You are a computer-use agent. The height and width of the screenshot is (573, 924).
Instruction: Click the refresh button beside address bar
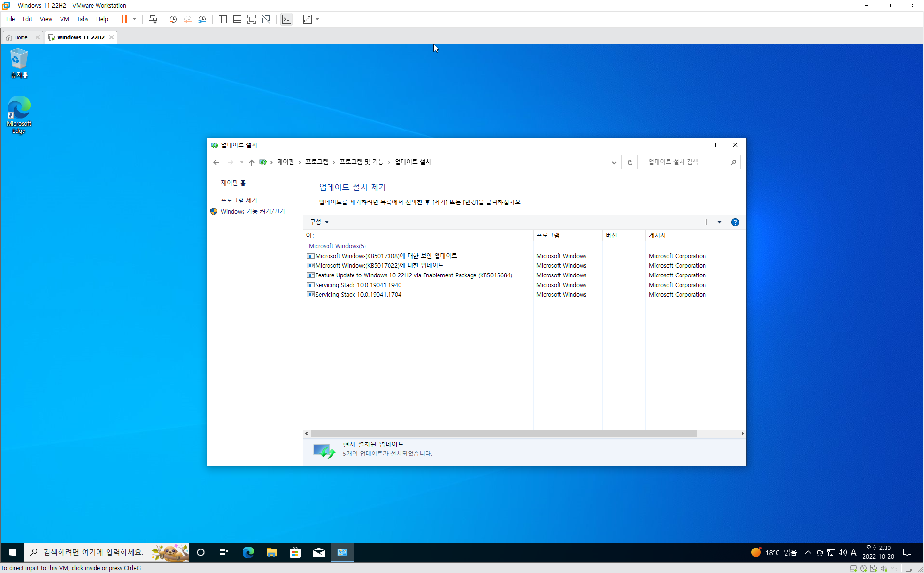pos(630,162)
